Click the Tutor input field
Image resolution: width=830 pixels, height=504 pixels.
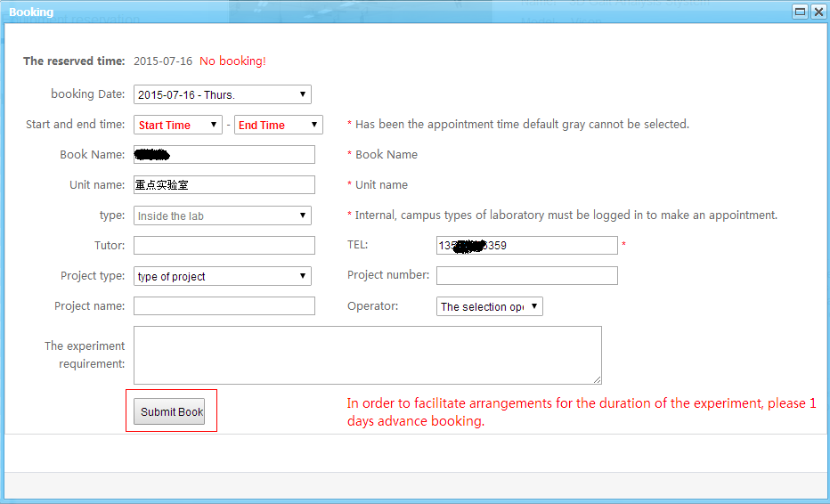tap(224, 246)
